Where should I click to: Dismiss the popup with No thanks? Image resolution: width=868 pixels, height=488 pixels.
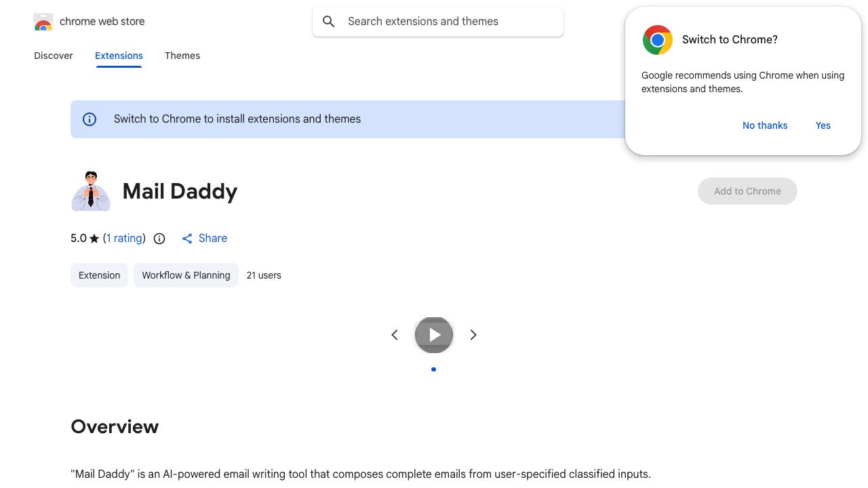765,125
